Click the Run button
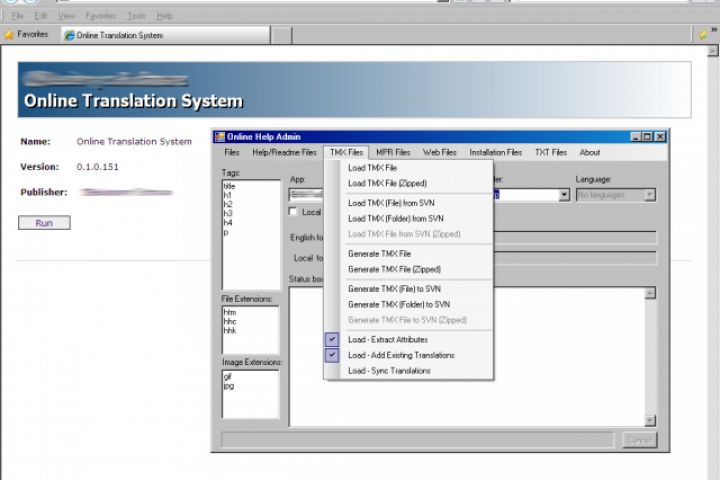This screenshot has height=480, width=720. tap(44, 223)
